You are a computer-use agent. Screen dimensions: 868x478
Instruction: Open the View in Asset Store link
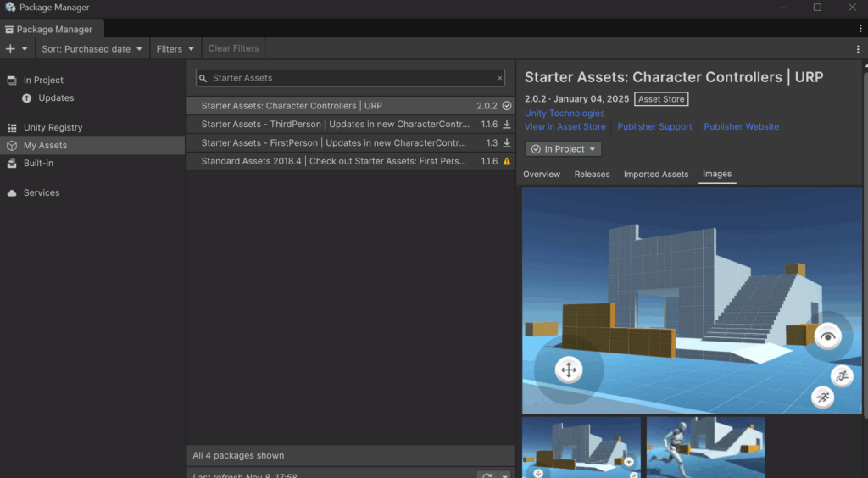point(565,127)
